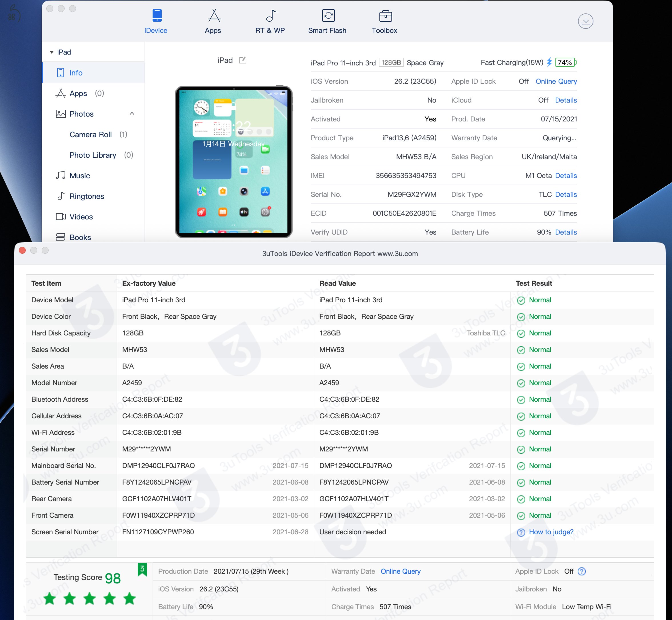Click Online Query next to Apple ID Lock
This screenshot has height=620, width=672.
pyautogui.click(x=556, y=81)
